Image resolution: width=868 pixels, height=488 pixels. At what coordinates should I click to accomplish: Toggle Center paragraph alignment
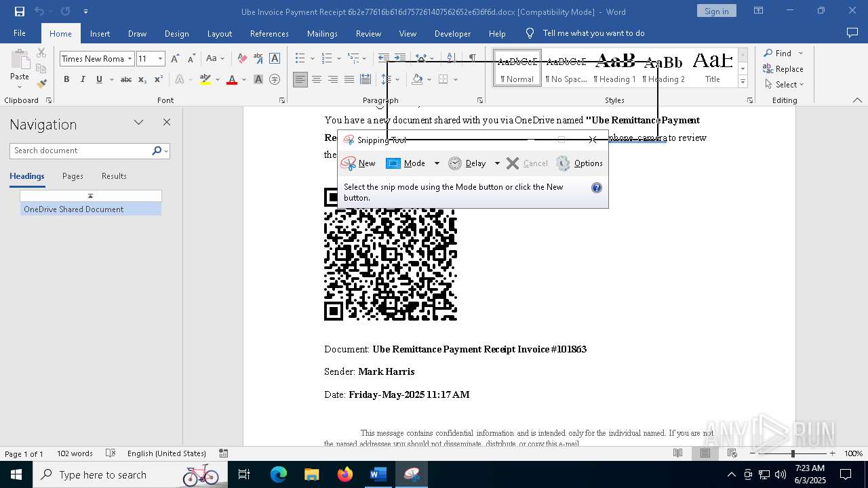[x=317, y=79]
